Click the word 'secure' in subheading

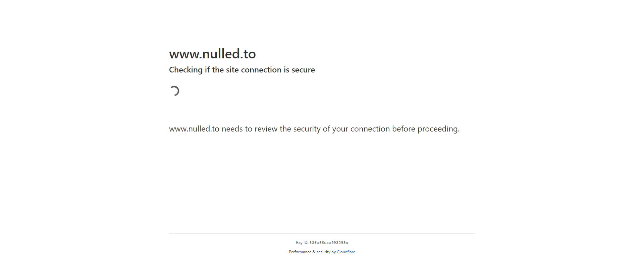[303, 70]
